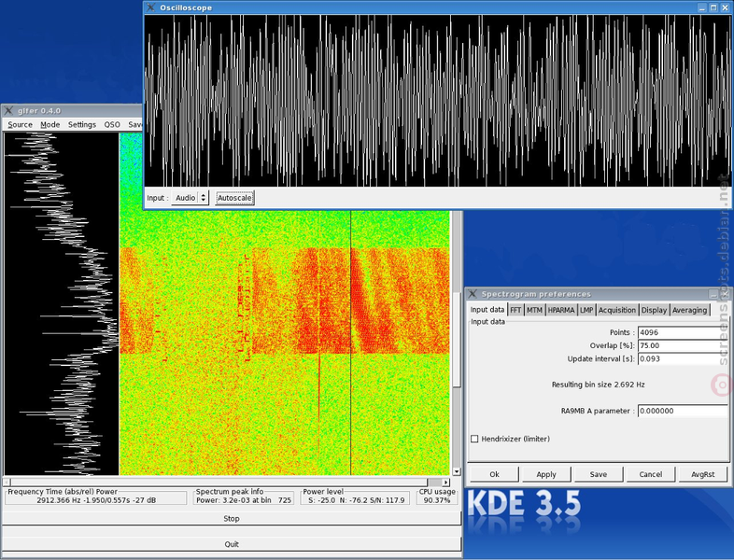Click Ok in Spectrogram preferences

tap(494, 474)
